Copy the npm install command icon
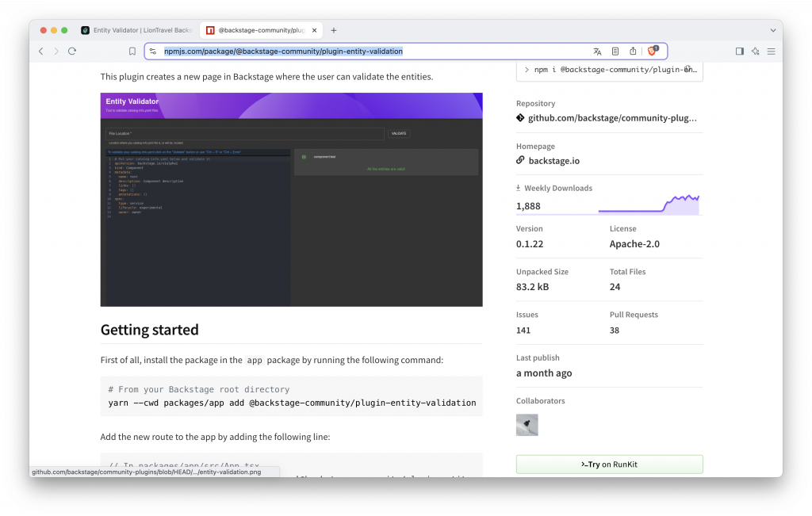Viewport: 812px width, 516px height. 688,69
